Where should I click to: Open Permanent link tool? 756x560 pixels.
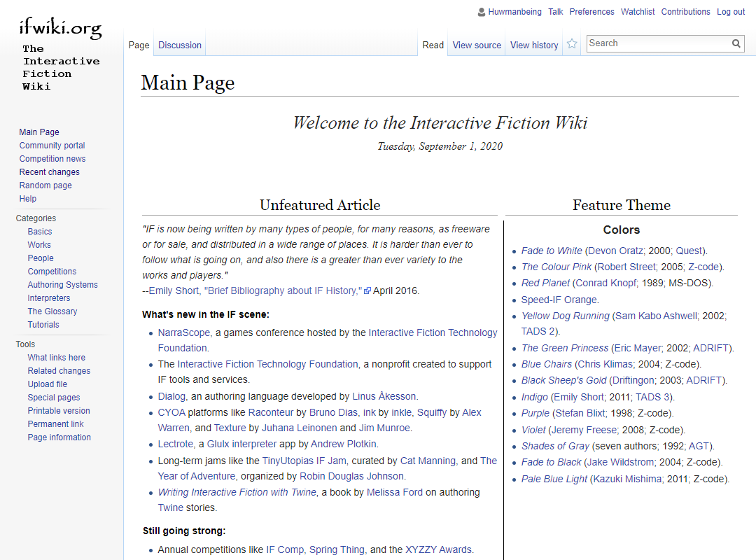[x=55, y=424]
